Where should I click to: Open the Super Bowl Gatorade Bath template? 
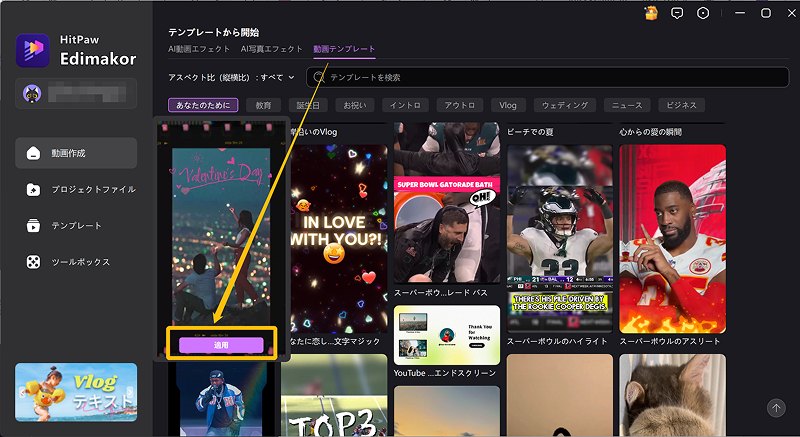point(447,203)
